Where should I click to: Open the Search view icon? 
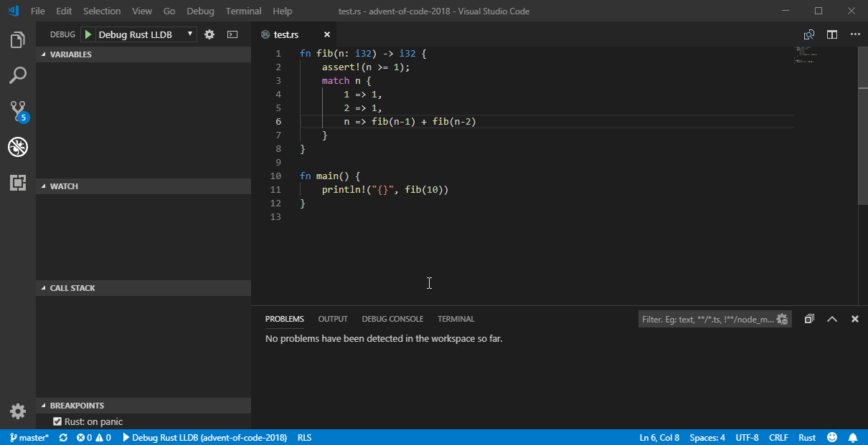click(x=18, y=75)
